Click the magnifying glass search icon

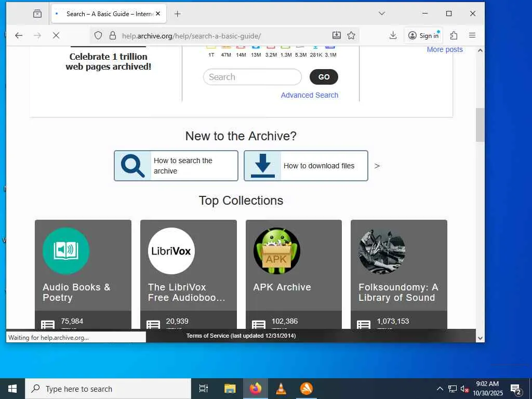[132, 166]
